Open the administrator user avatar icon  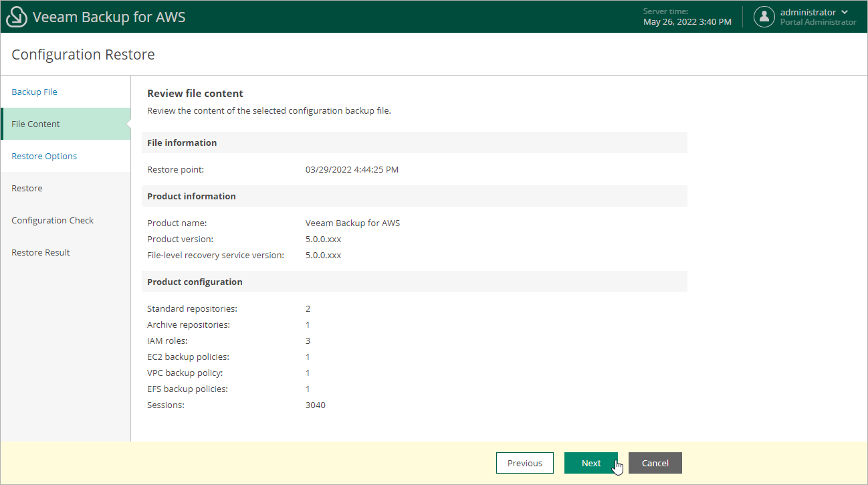pos(764,17)
